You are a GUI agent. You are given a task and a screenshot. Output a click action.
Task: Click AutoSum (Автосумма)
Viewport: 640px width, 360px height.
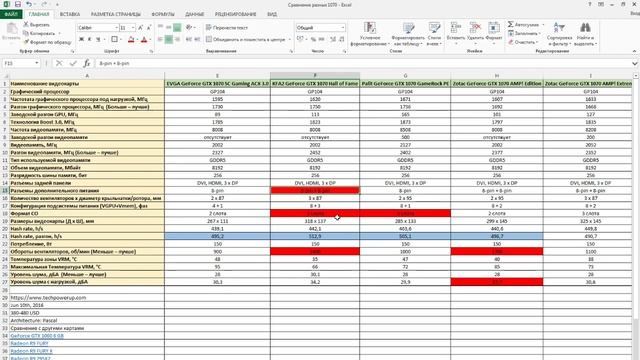pos(524,25)
